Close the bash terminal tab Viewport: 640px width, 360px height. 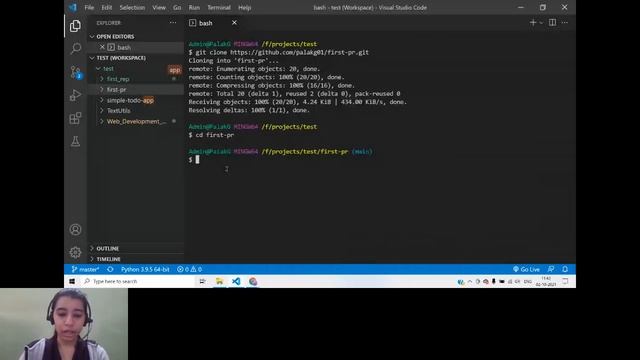[234, 23]
